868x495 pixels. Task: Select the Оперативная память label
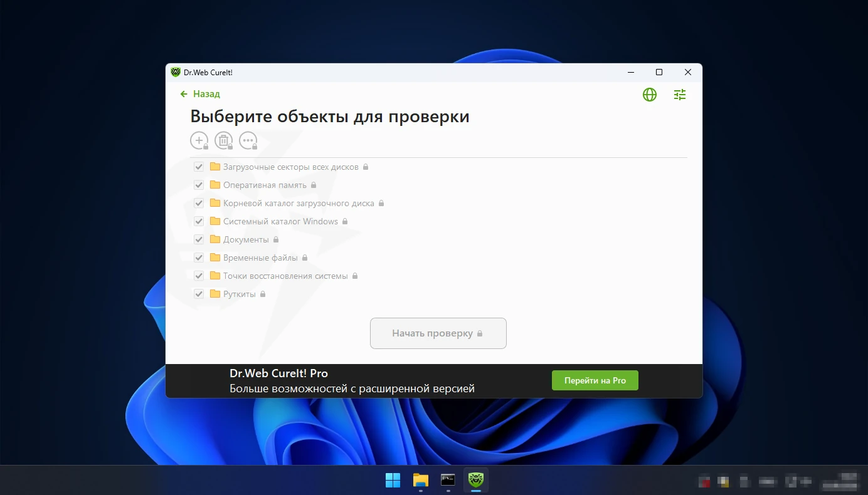265,185
